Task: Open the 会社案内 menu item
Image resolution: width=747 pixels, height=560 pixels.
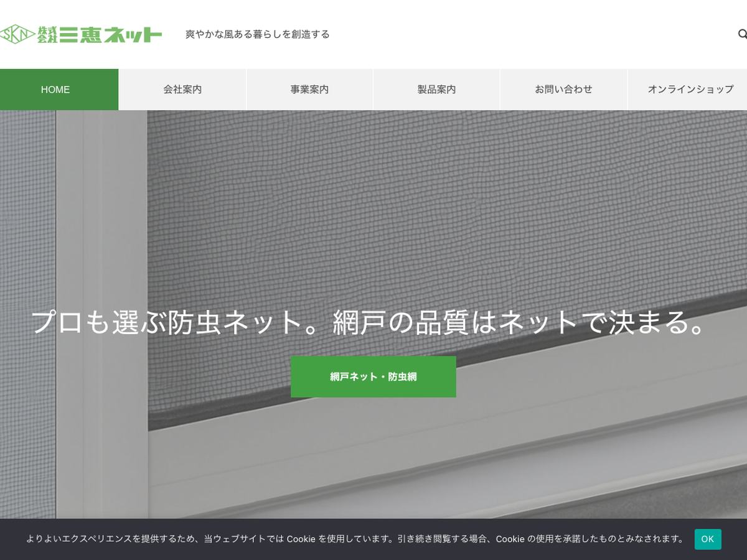Action: (x=182, y=90)
